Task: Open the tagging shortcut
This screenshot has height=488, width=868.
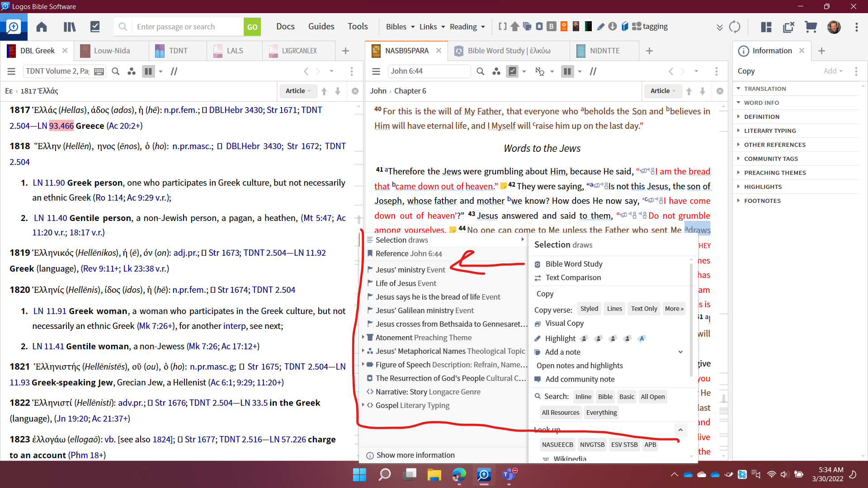Action: point(650,26)
